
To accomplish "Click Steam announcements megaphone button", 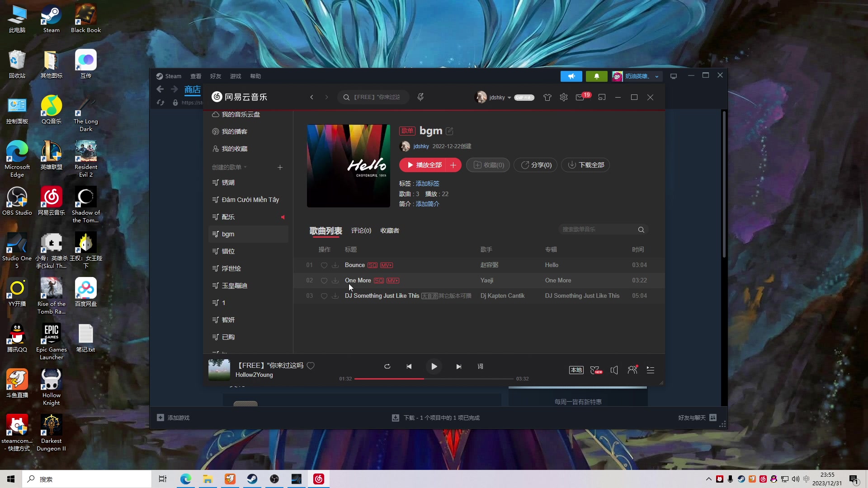I will point(571,76).
